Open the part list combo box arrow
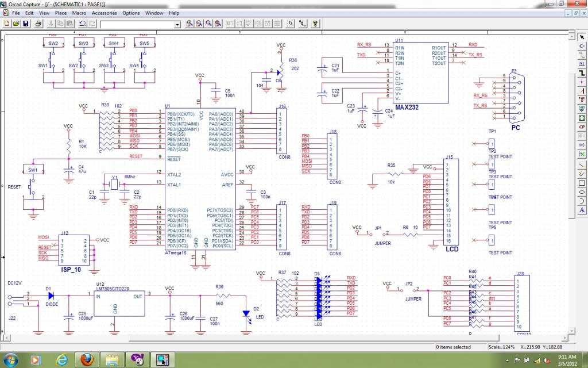Screen dimensions: 588x368 point(177,24)
